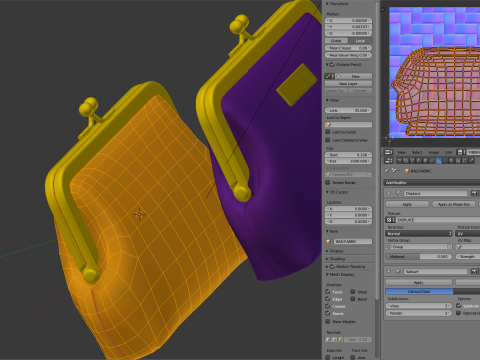This screenshot has height=360, width=480.
Task: Enable vertex normals display icon
Action: (327, 339)
